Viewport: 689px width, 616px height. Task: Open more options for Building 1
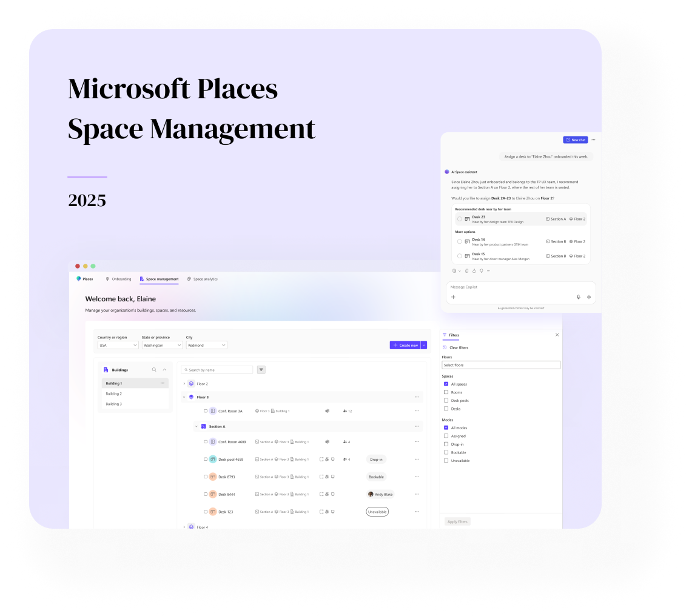(x=163, y=383)
